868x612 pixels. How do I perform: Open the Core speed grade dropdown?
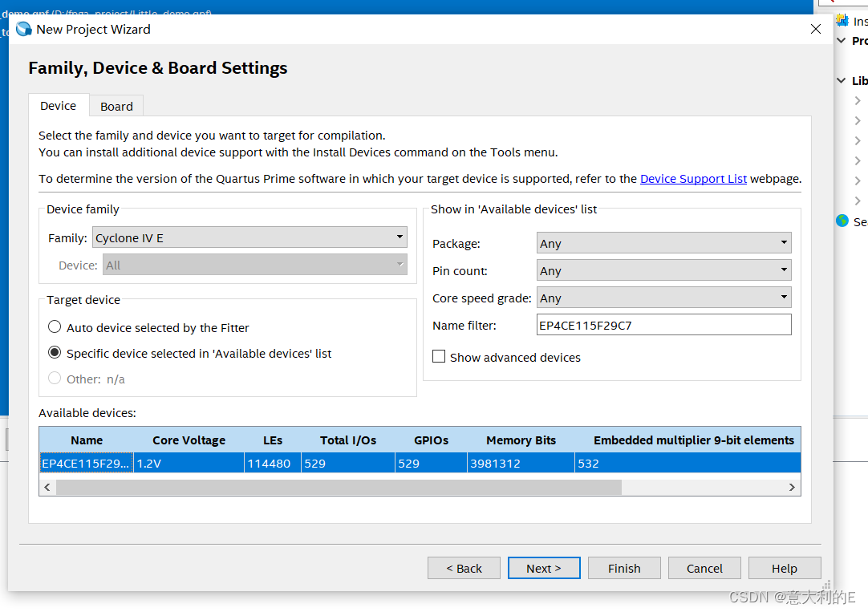(663, 298)
